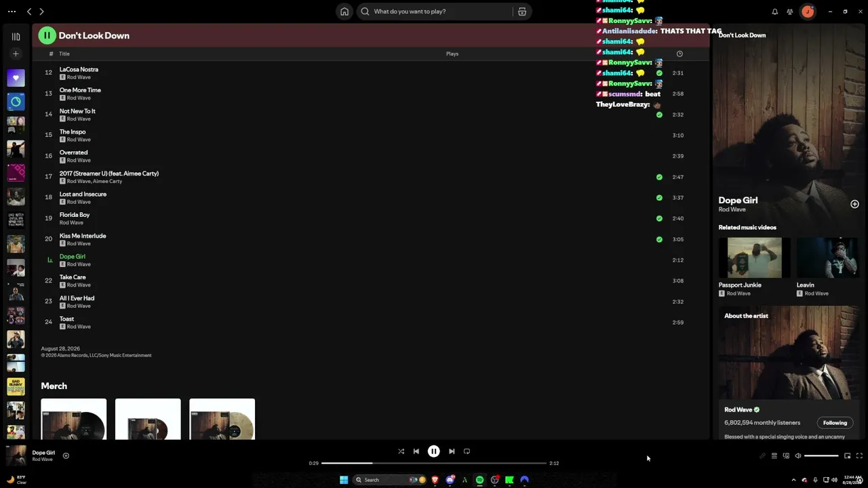
Task: Expand Your Library in the sidebar
Action: (16, 37)
